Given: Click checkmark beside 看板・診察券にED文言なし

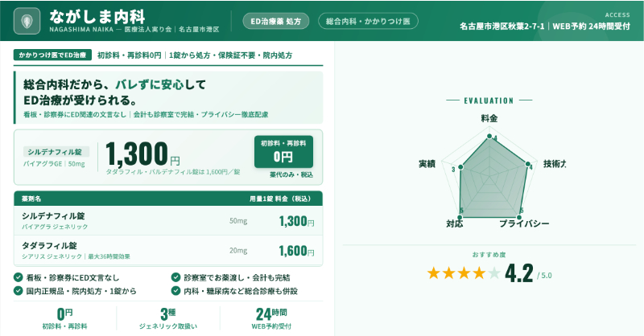Looking at the screenshot, I should click(19, 277).
